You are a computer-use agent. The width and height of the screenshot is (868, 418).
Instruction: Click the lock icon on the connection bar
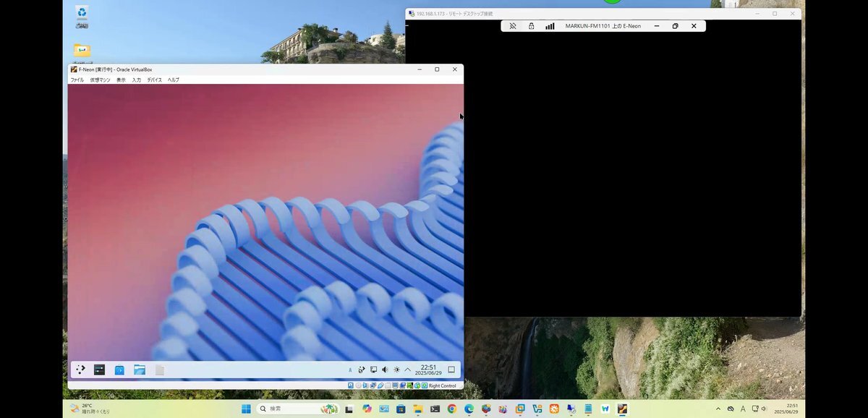532,26
